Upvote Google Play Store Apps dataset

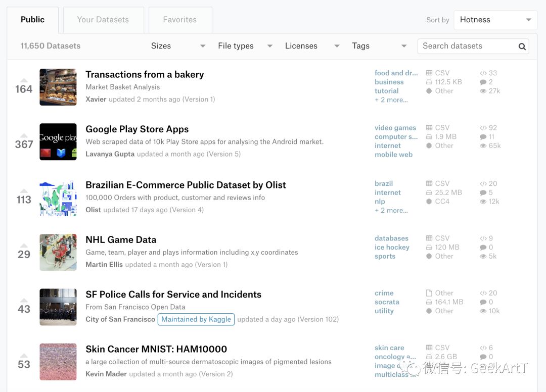pos(24,135)
